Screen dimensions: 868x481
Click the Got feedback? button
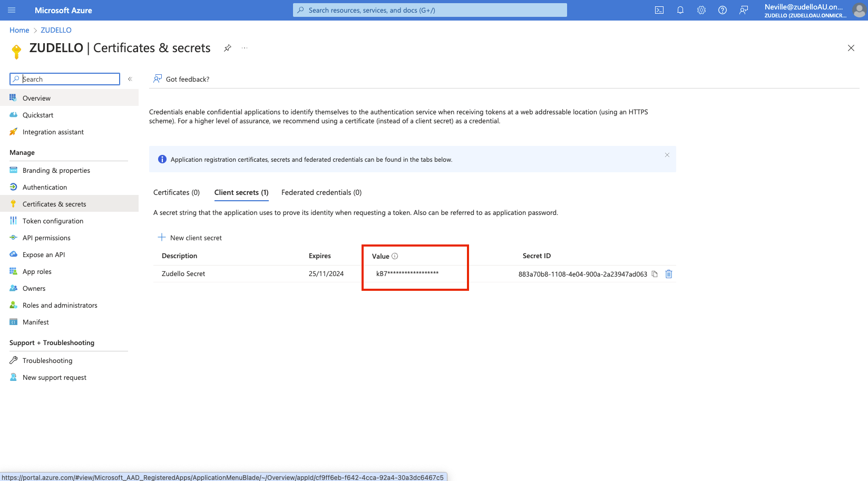pyautogui.click(x=181, y=79)
